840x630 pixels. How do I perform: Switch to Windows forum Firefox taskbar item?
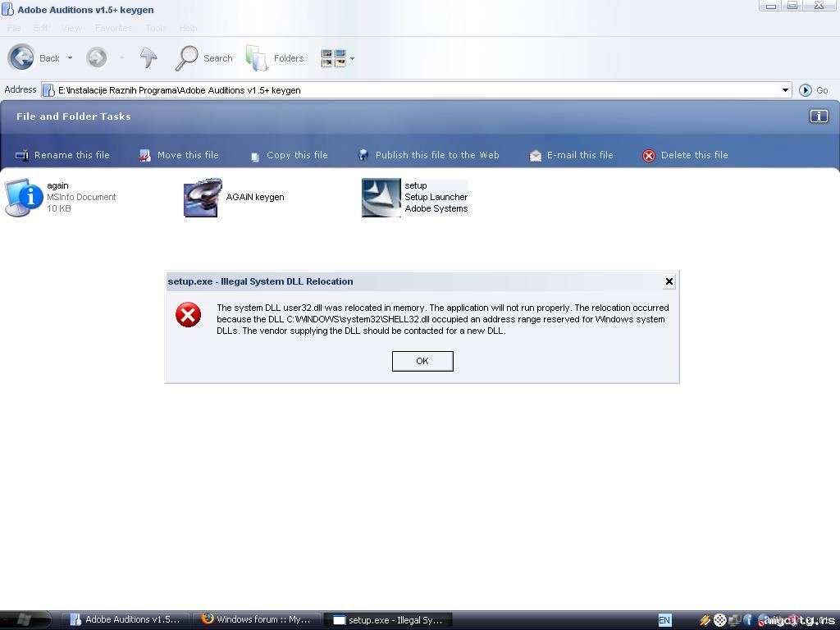point(257,620)
